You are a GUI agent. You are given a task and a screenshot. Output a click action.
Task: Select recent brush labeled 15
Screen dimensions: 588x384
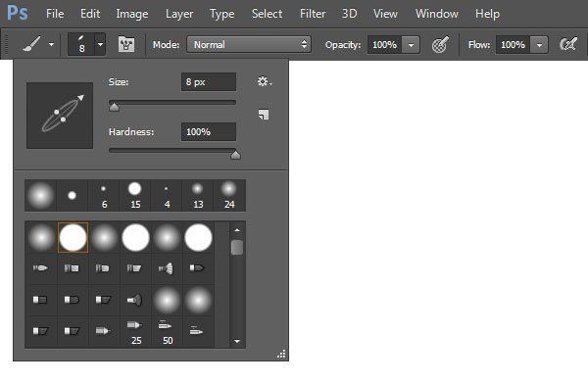135,195
